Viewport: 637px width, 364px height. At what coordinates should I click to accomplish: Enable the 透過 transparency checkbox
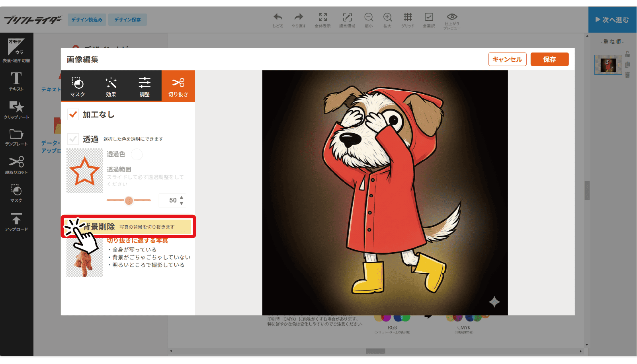tap(73, 139)
